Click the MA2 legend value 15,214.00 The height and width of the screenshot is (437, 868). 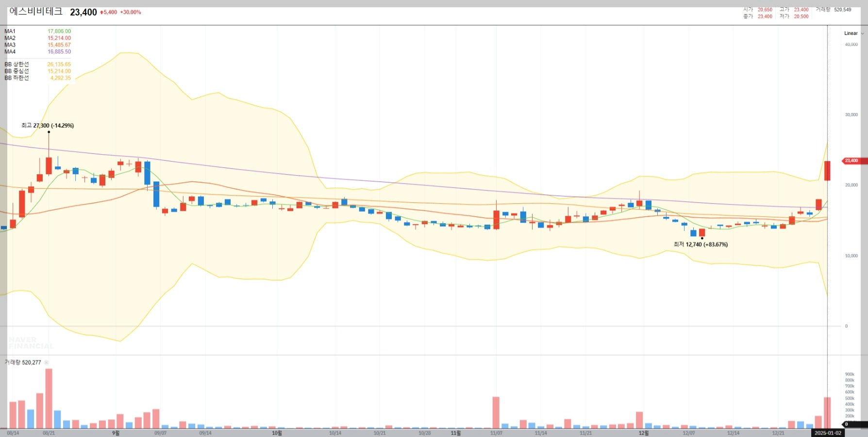(59, 38)
